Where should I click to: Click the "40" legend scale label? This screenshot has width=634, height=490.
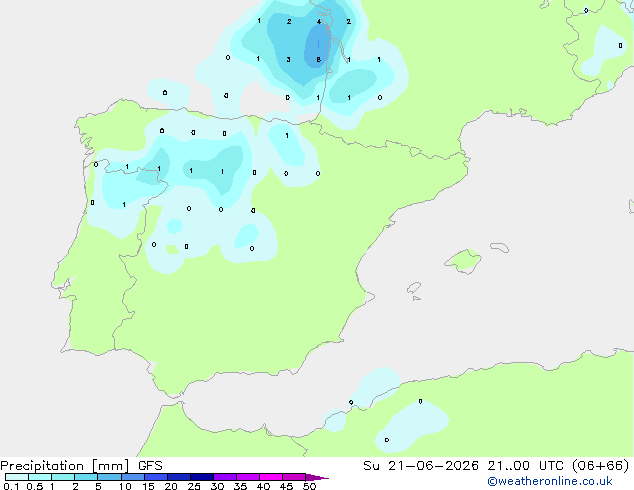(263, 486)
